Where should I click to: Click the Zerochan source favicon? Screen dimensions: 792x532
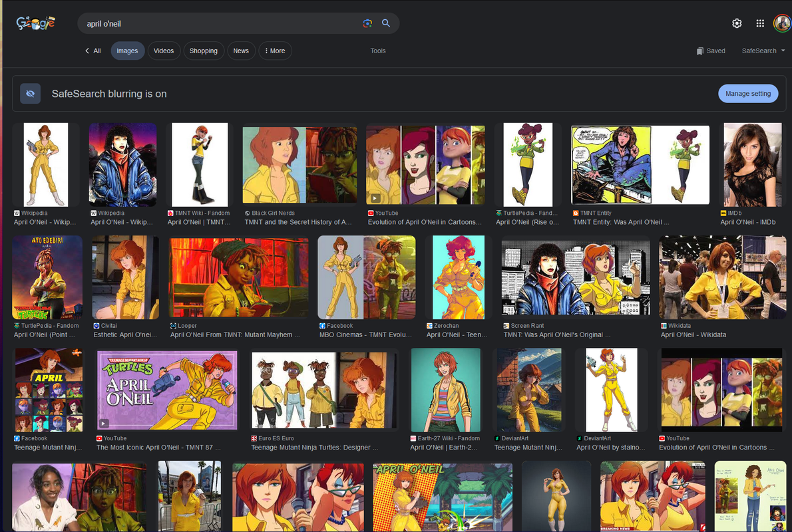pos(429,326)
